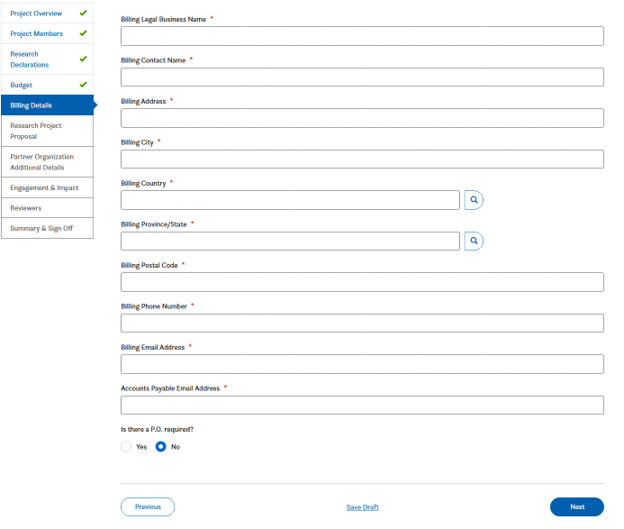
Task: Focus the Billing Legal Business Name field
Action: coord(362,36)
